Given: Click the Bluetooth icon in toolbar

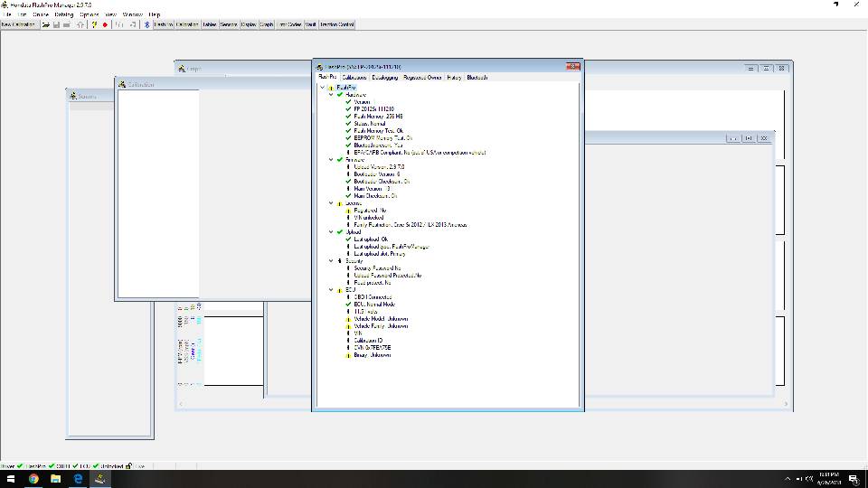Looking at the screenshot, I should 148,24.
